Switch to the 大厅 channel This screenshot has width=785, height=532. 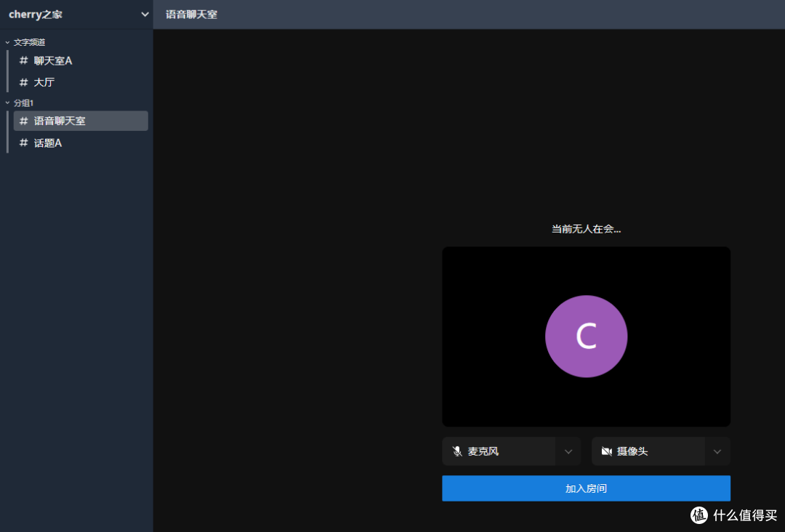[x=42, y=81]
